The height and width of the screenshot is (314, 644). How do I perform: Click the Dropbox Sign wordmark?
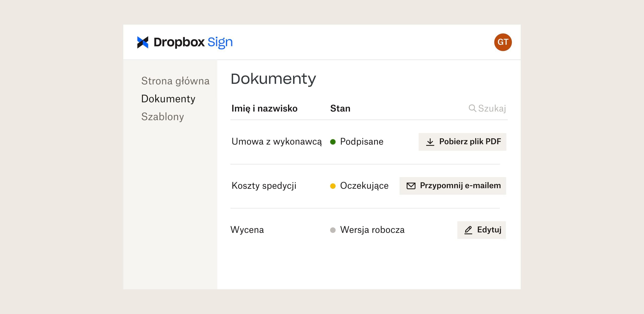tap(193, 42)
